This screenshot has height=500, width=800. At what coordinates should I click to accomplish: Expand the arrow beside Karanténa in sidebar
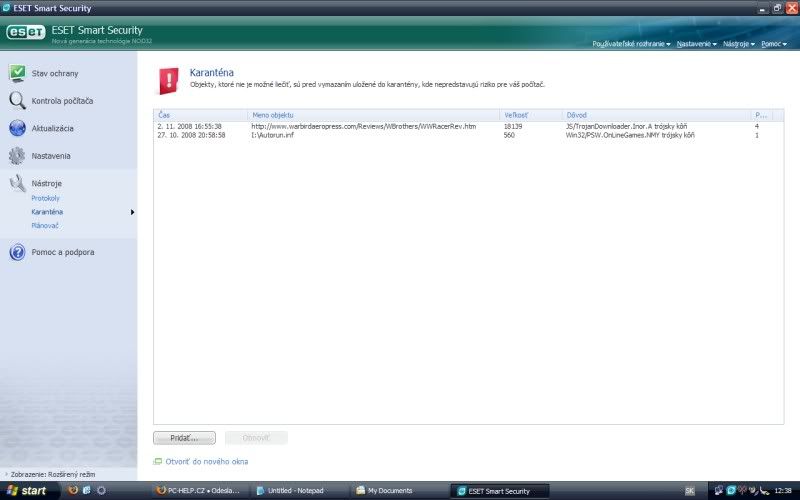tap(132, 212)
